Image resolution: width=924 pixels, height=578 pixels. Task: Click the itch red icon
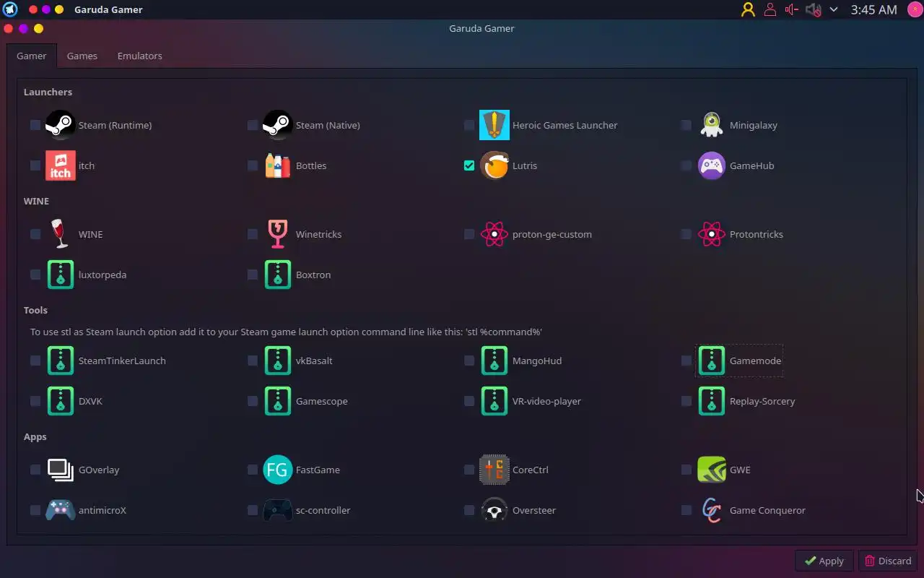(x=60, y=165)
